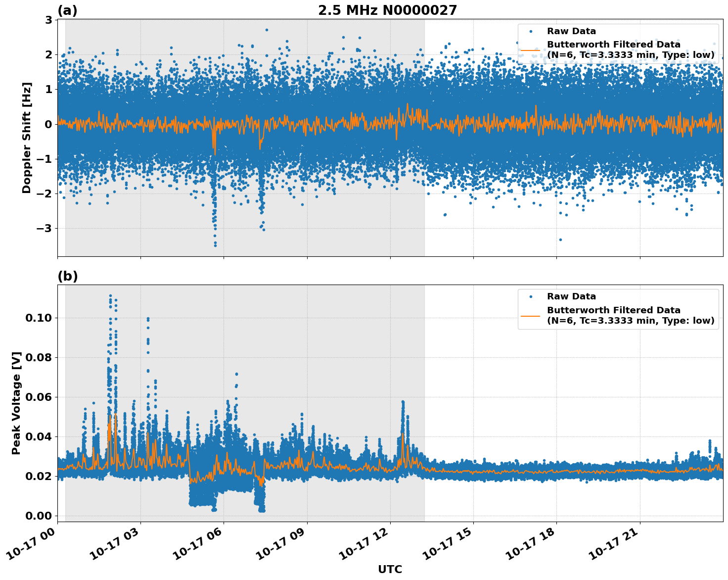Click the "(a)" panel label
The image size is (728, 580).
pos(68,10)
